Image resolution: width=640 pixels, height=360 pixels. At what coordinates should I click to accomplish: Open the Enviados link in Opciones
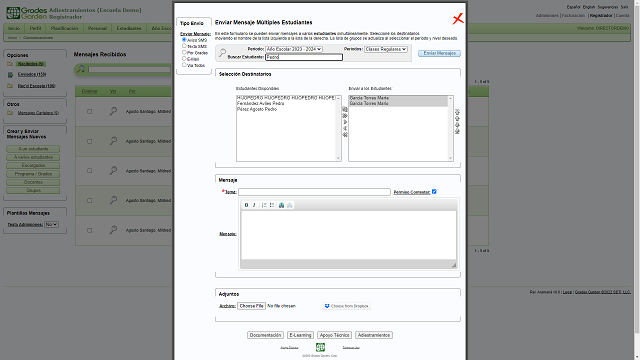pyautogui.click(x=32, y=75)
